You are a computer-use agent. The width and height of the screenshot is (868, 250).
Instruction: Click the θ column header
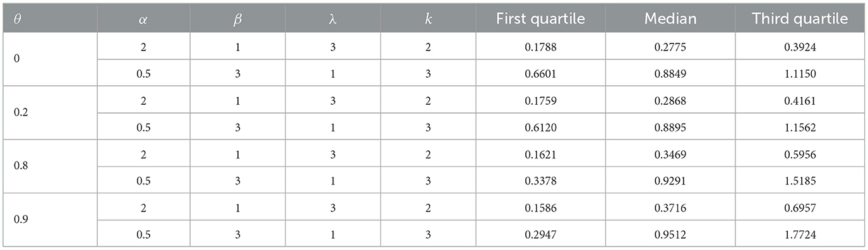tap(16, 20)
